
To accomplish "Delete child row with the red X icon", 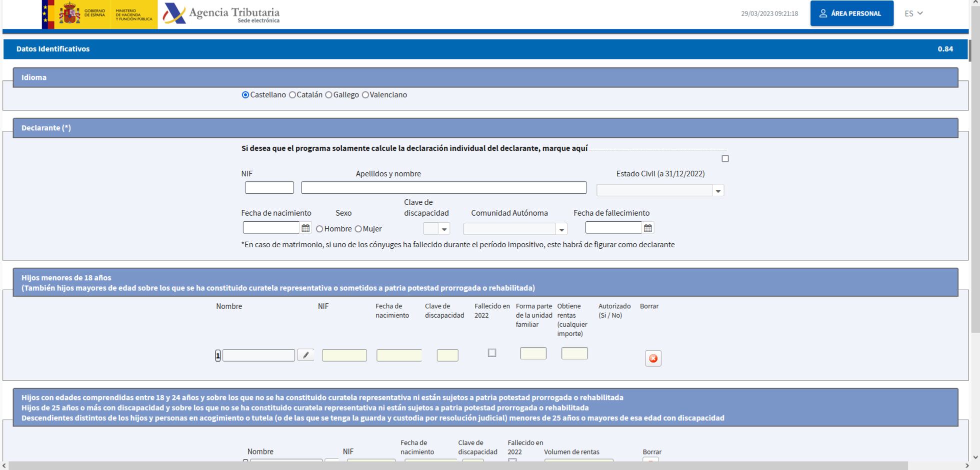I will click(x=653, y=358).
